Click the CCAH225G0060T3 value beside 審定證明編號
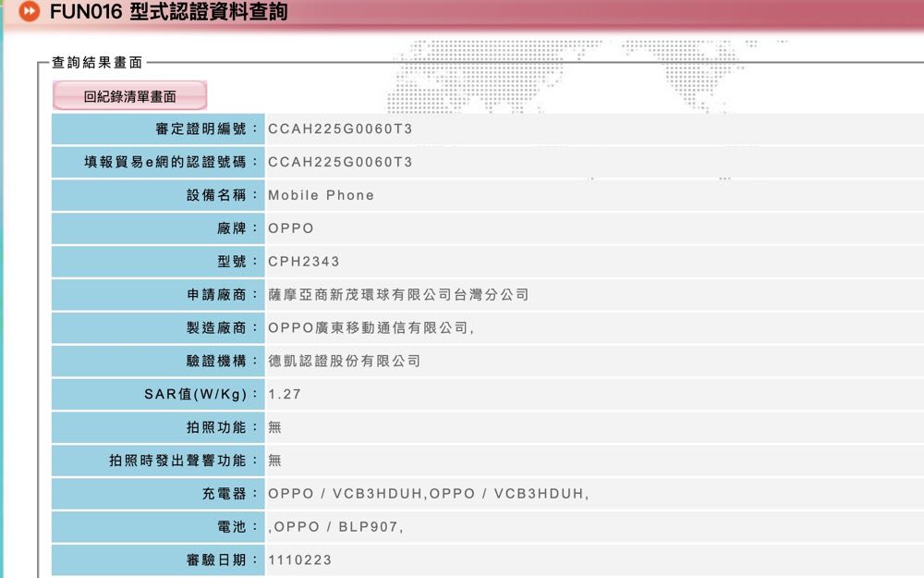Image resolution: width=924 pixels, height=578 pixels. pos(340,129)
